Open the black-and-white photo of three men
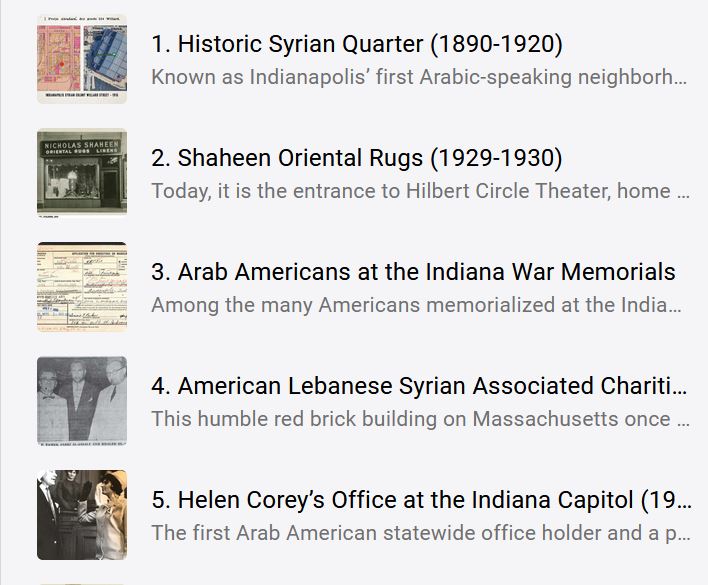Image resolution: width=708 pixels, height=585 pixels. (82, 400)
